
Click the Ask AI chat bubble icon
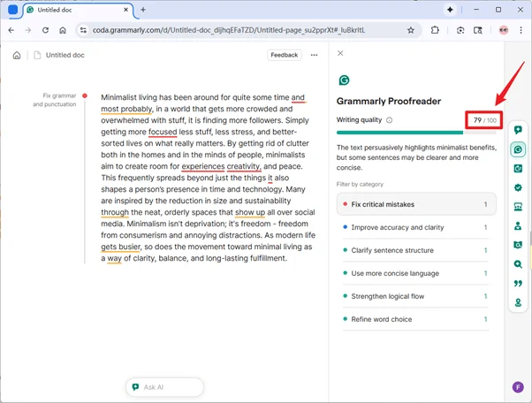135,387
